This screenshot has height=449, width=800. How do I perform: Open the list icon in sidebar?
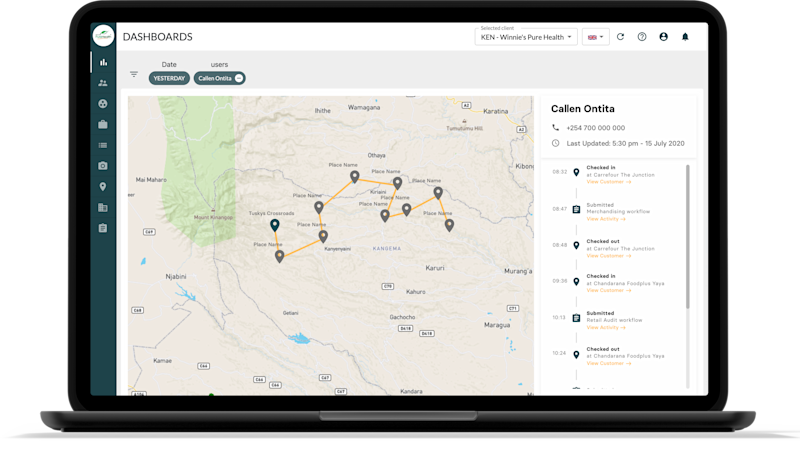(x=103, y=145)
